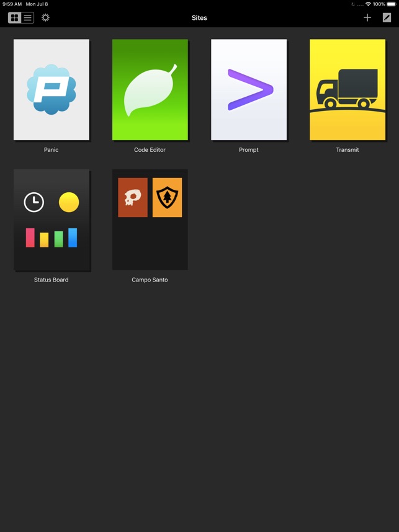Tap the Wi-Fi status icon
This screenshot has width=399, height=532.
click(x=368, y=4)
